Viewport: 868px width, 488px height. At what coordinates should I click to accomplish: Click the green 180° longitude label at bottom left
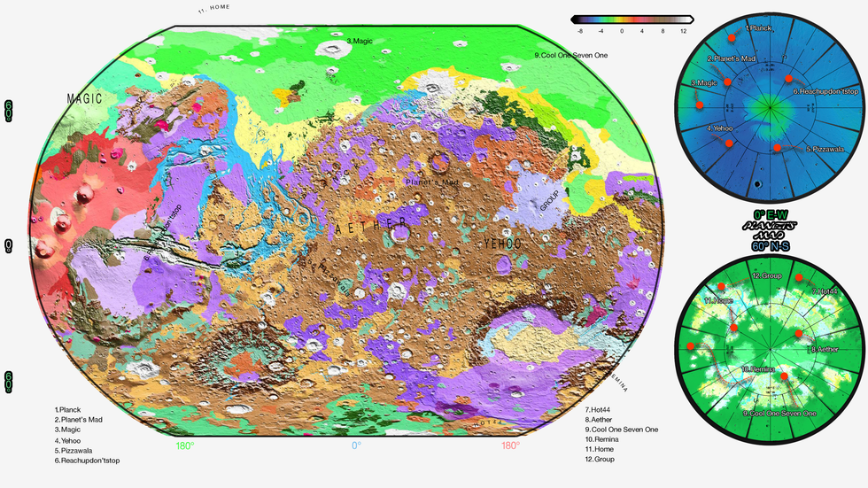click(185, 445)
